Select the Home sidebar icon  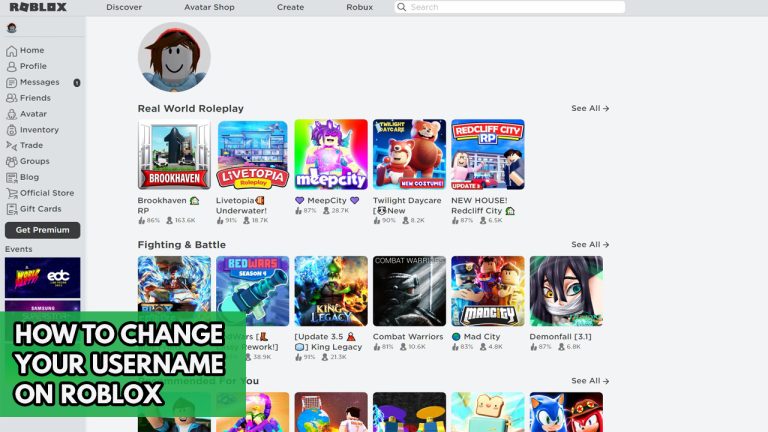pyautogui.click(x=11, y=50)
